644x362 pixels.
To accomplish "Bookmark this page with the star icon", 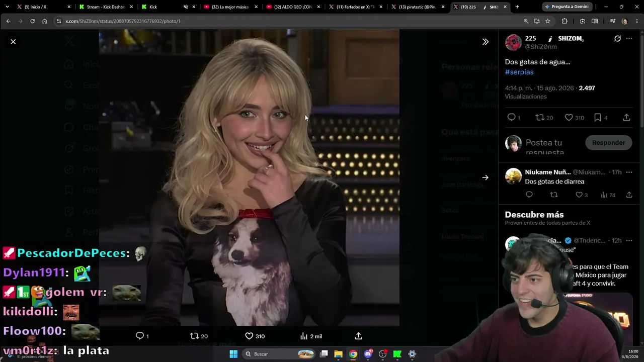I will tap(547, 21).
